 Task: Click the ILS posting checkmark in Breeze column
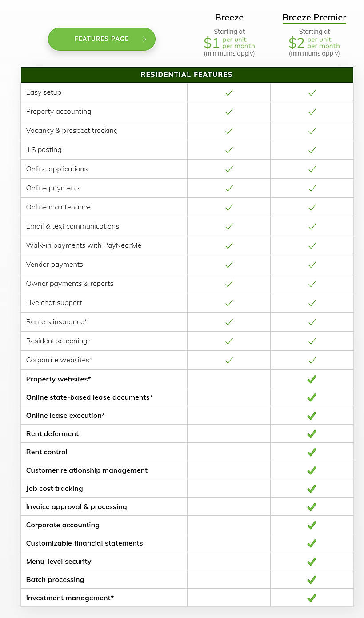228,150
